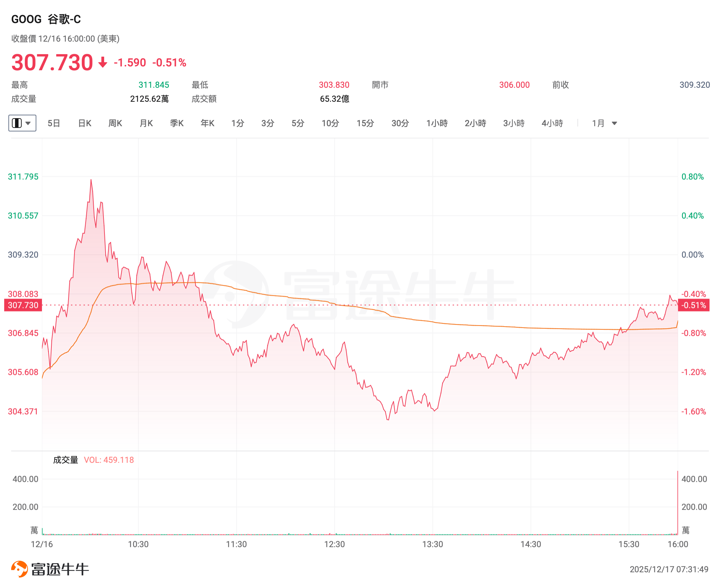Show the 周K weekly chart
The width and height of the screenshot is (720, 588).
(x=115, y=123)
